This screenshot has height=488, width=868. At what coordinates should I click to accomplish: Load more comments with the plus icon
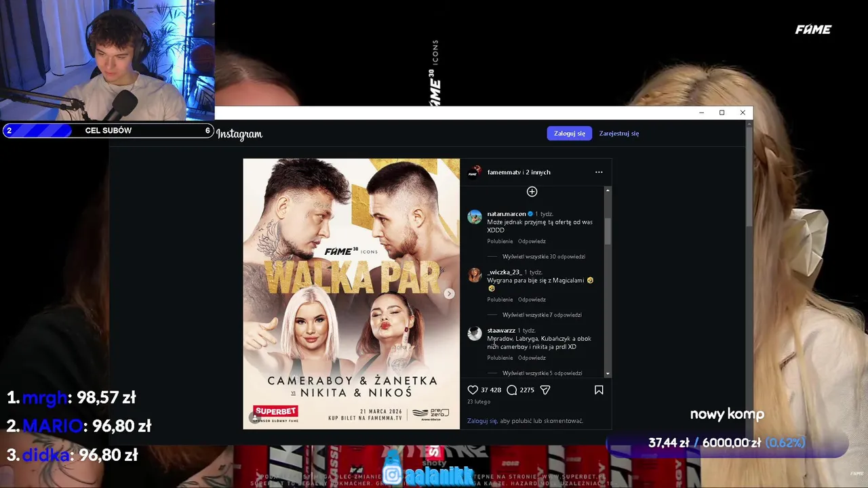click(x=532, y=192)
